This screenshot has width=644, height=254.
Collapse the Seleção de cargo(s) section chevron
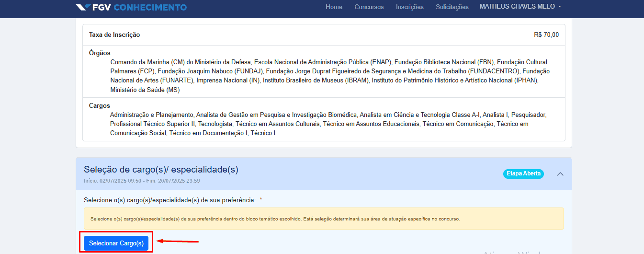tap(560, 174)
